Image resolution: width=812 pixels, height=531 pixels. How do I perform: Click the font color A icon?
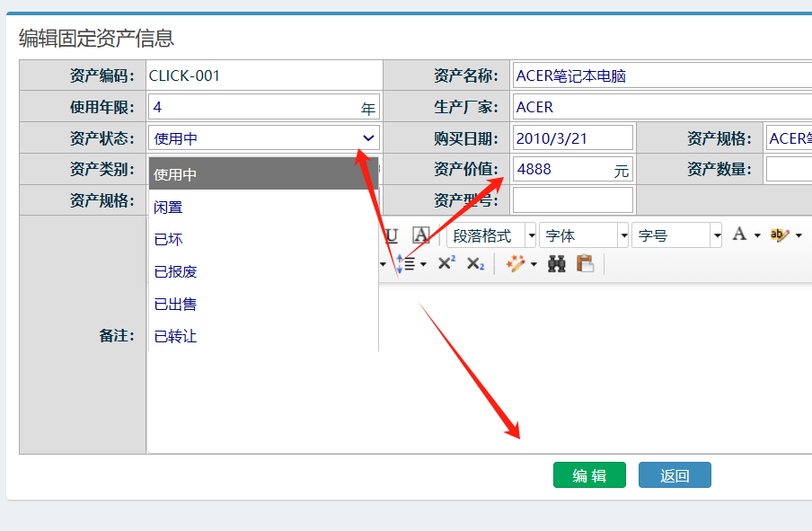(x=739, y=235)
